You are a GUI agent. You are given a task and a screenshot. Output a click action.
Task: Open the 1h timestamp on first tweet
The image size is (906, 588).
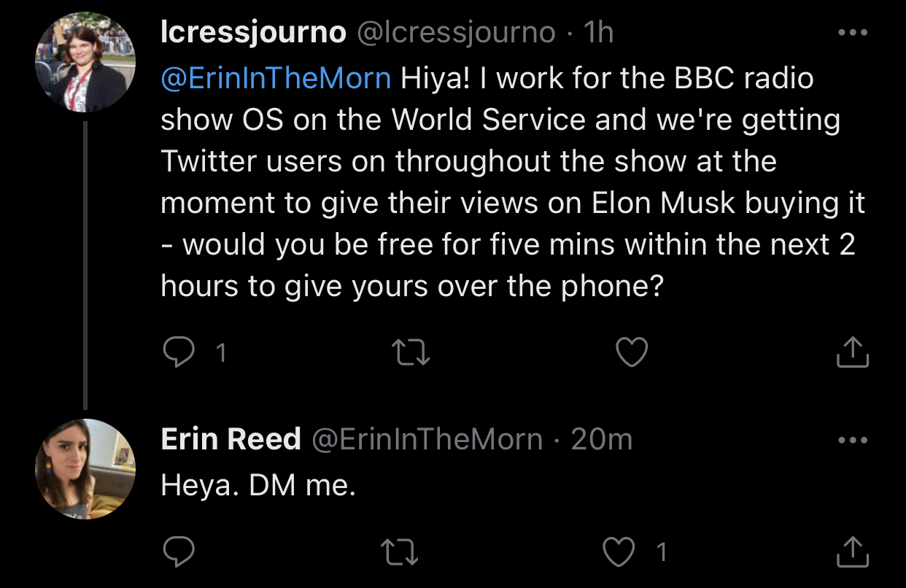pos(598,34)
